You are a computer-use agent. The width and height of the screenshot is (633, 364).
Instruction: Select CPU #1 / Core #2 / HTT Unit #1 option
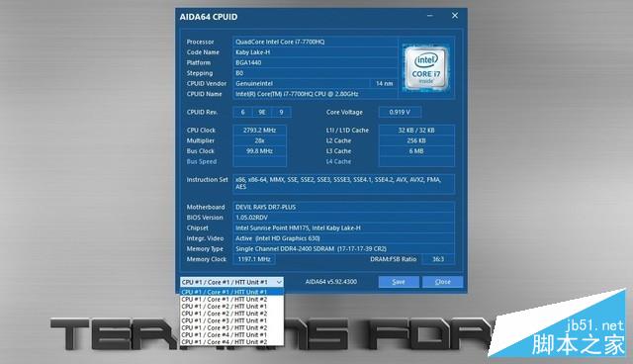click(232, 307)
